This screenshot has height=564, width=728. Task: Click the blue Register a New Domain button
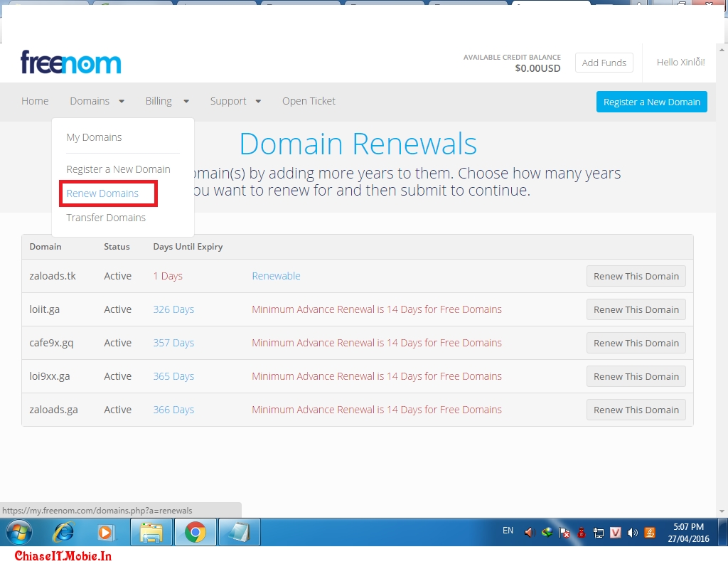[x=652, y=102]
